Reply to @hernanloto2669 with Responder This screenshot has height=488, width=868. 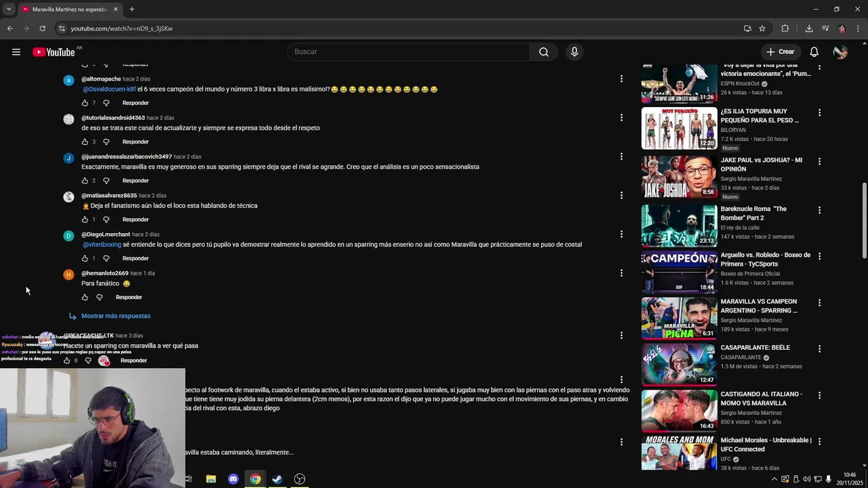tap(129, 298)
